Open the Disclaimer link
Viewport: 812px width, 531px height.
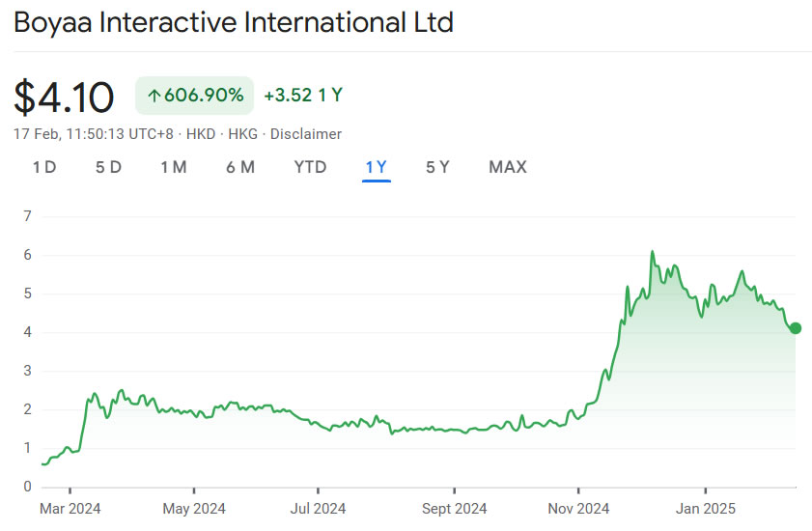point(306,134)
